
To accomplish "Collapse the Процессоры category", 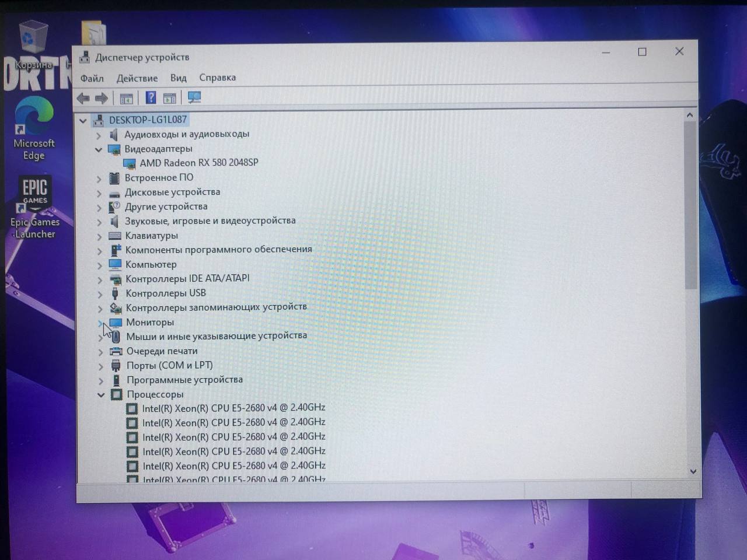I will tap(101, 395).
